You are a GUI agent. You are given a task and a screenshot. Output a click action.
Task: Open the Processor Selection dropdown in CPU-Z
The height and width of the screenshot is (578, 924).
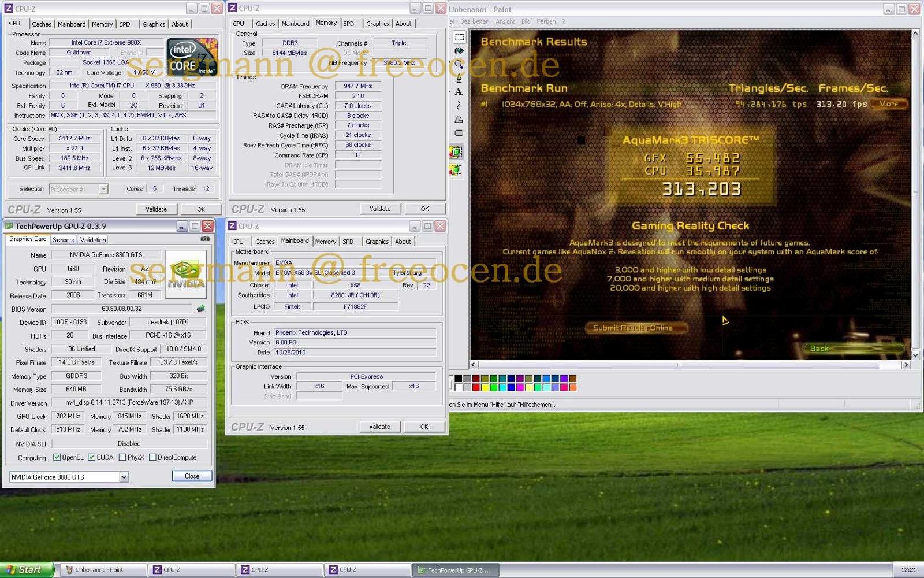(x=103, y=189)
